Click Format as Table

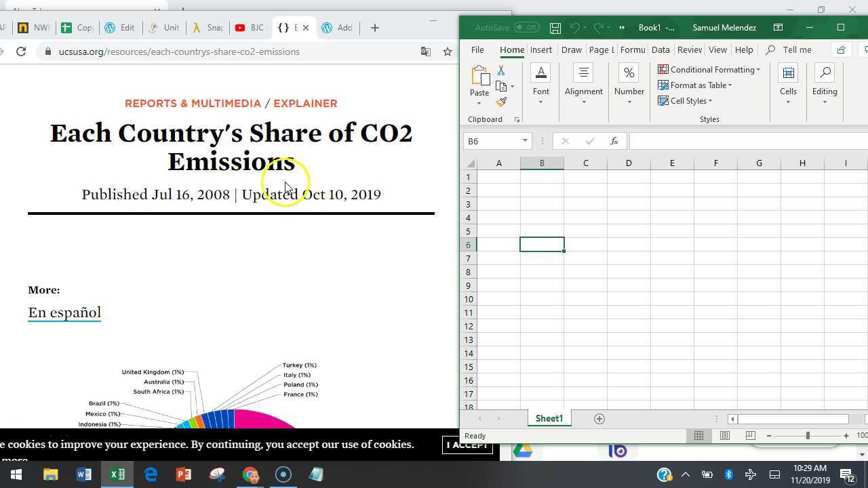coord(696,85)
